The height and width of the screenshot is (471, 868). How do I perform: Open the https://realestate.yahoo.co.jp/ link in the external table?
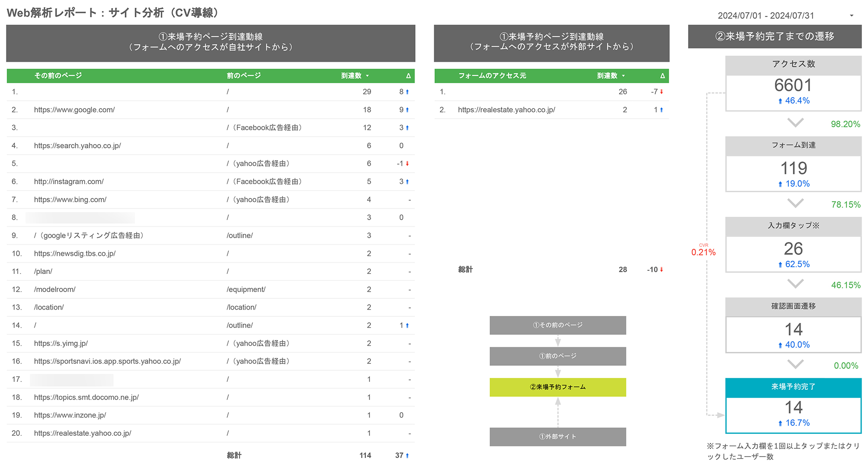pos(506,109)
